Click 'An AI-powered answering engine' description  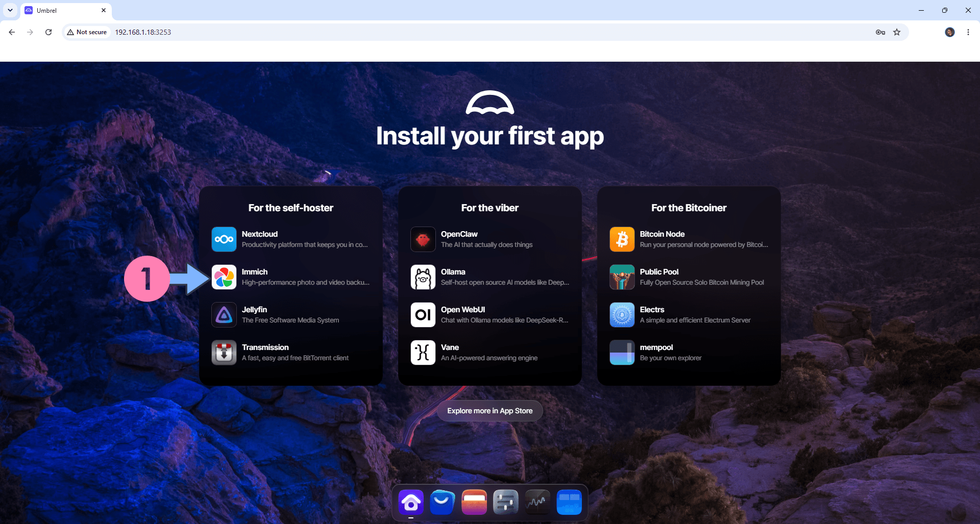tap(489, 358)
